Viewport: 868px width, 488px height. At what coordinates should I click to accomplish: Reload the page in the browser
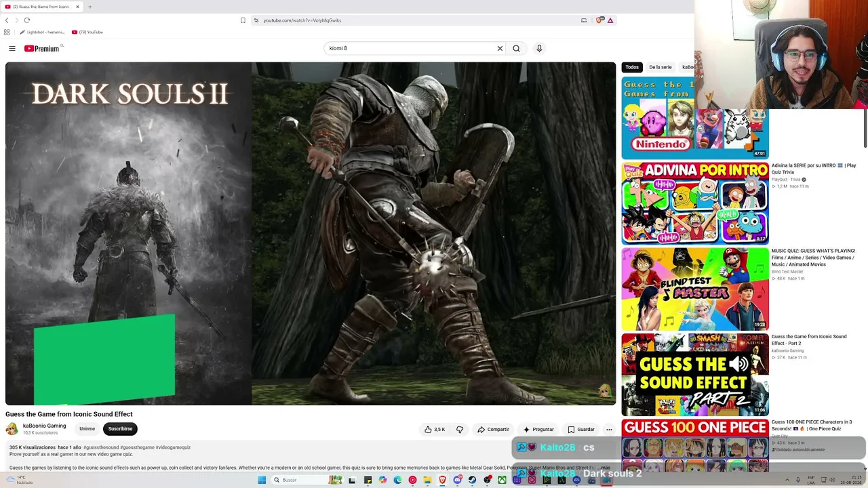(x=27, y=20)
